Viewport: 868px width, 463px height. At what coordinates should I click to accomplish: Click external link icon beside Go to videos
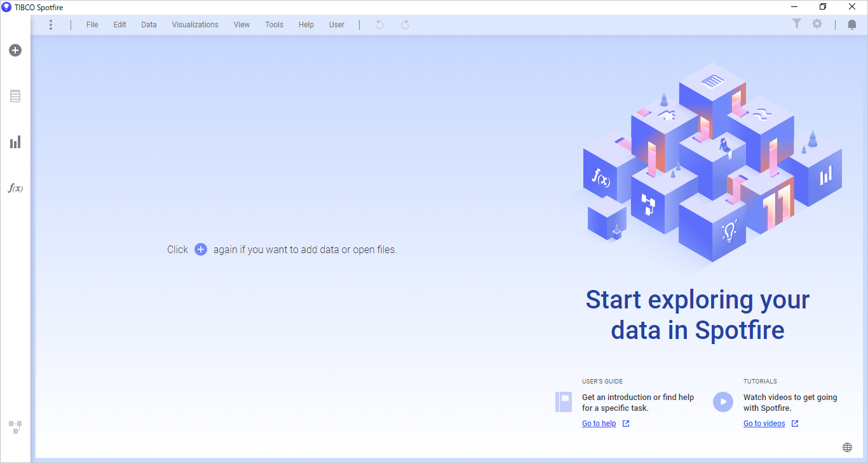[795, 424]
